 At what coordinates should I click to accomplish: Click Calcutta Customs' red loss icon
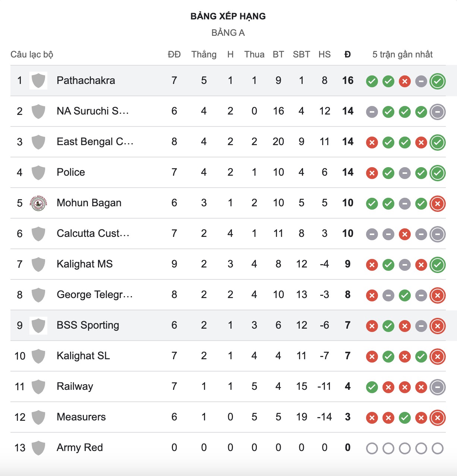pos(405,234)
